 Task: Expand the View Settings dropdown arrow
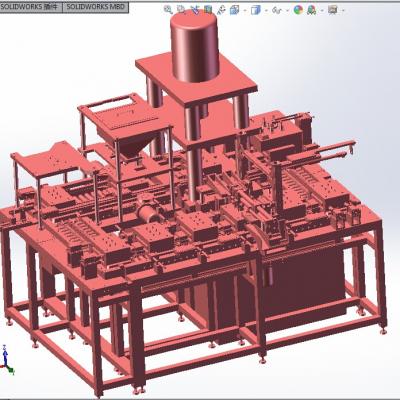343,11
